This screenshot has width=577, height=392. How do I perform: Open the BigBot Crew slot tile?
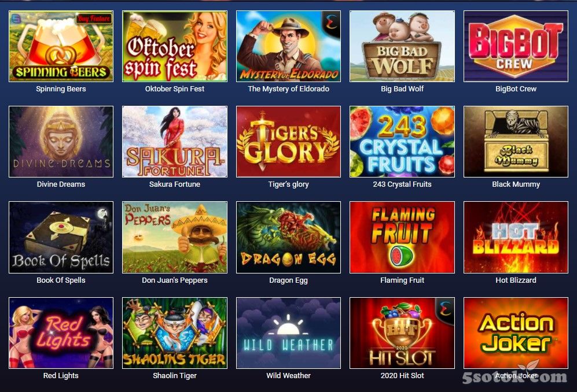click(516, 46)
